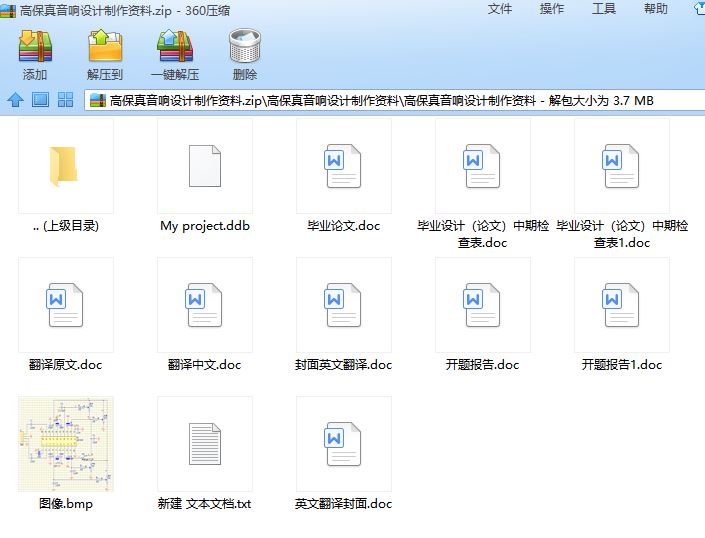Select 翻译中文.doc file icon
This screenshot has width=705, height=538.
tap(205, 305)
